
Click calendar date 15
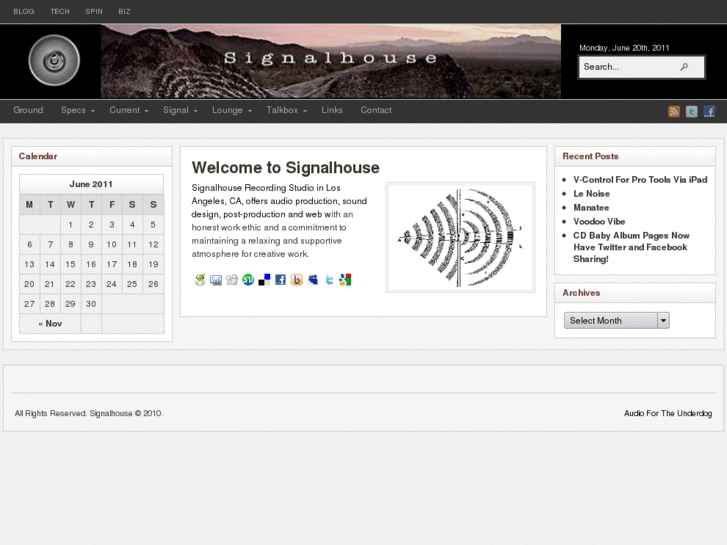(70, 264)
